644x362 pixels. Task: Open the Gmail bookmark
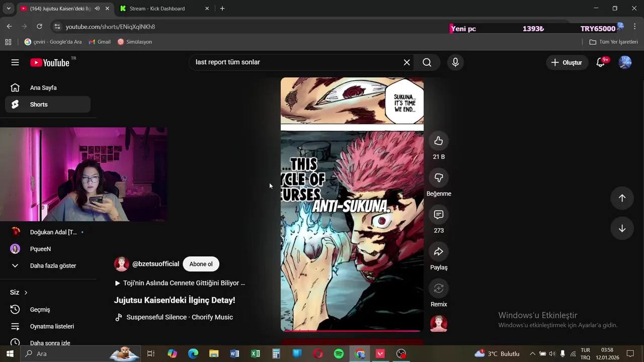click(100, 42)
